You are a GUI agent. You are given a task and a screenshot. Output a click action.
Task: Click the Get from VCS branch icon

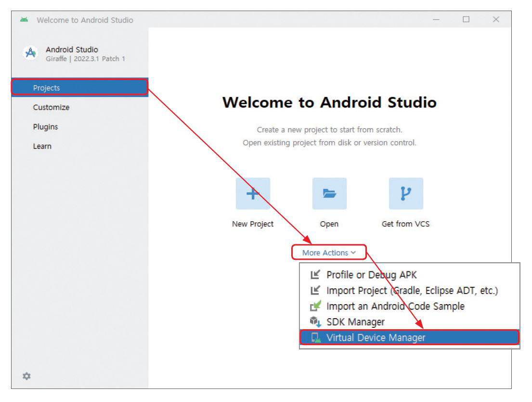(406, 193)
